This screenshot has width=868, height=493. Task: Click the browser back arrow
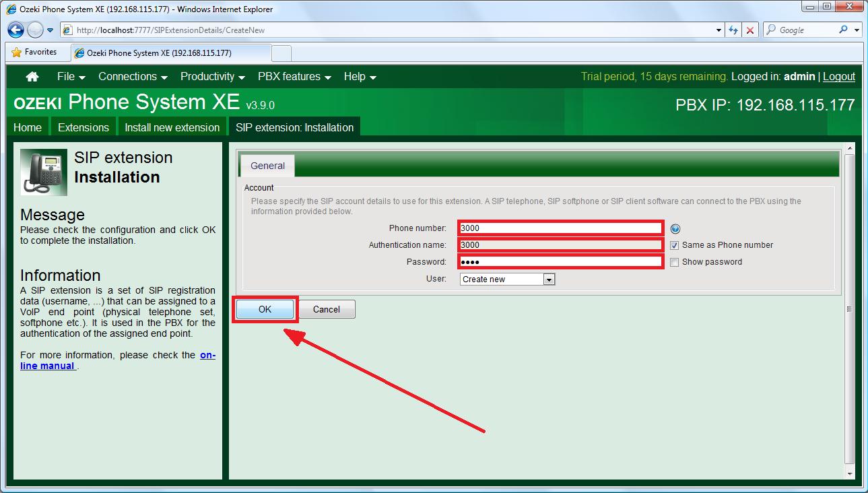tap(15, 30)
